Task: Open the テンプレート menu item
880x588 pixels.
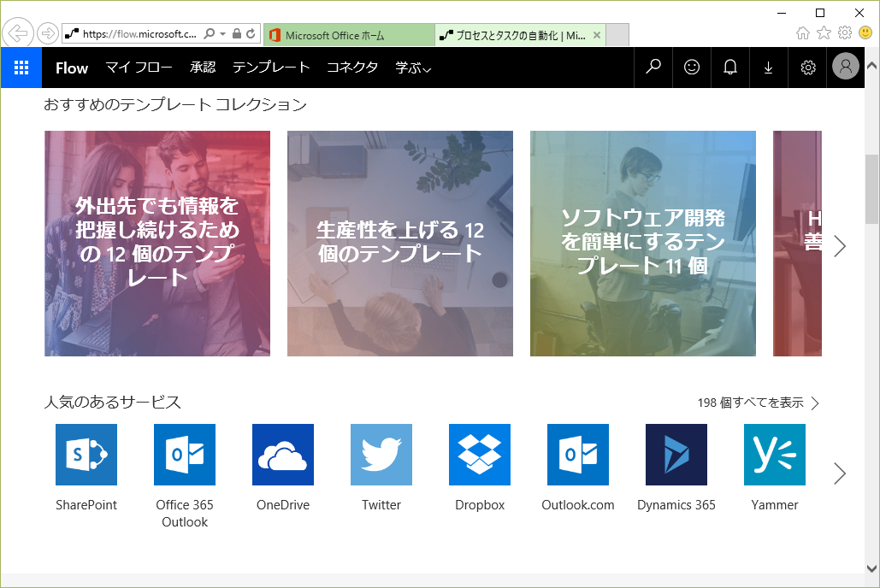Action: (271, 68)
